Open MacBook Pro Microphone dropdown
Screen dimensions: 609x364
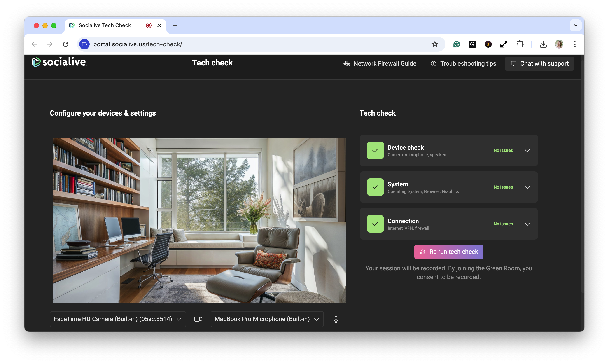(267, 319)
